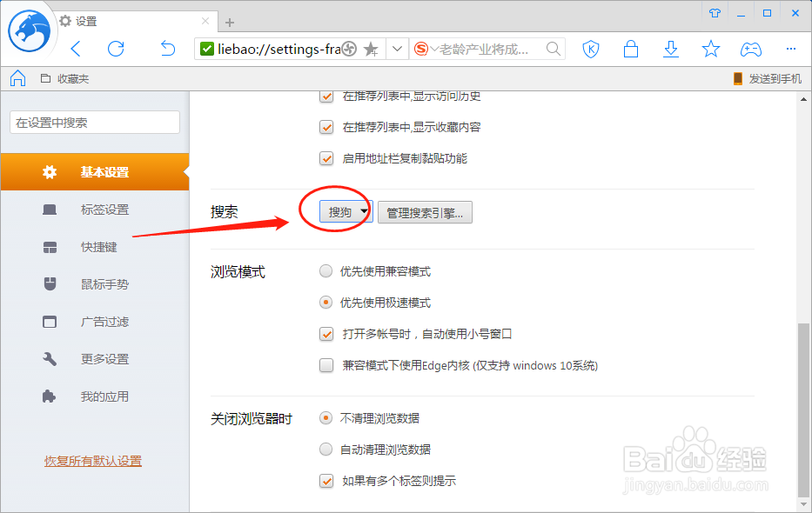The height and width of the screenshot is (513, 812).
Task: Click 恢复所有默认设置 link
Action: [x=93, y=461]
